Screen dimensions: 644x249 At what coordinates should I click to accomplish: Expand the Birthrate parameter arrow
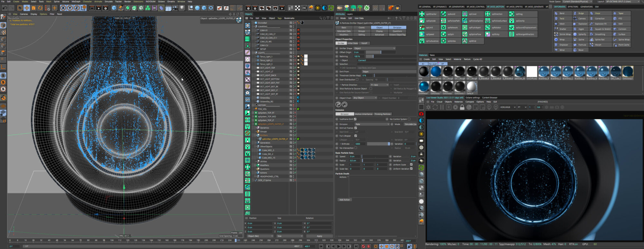pos(340,144)
